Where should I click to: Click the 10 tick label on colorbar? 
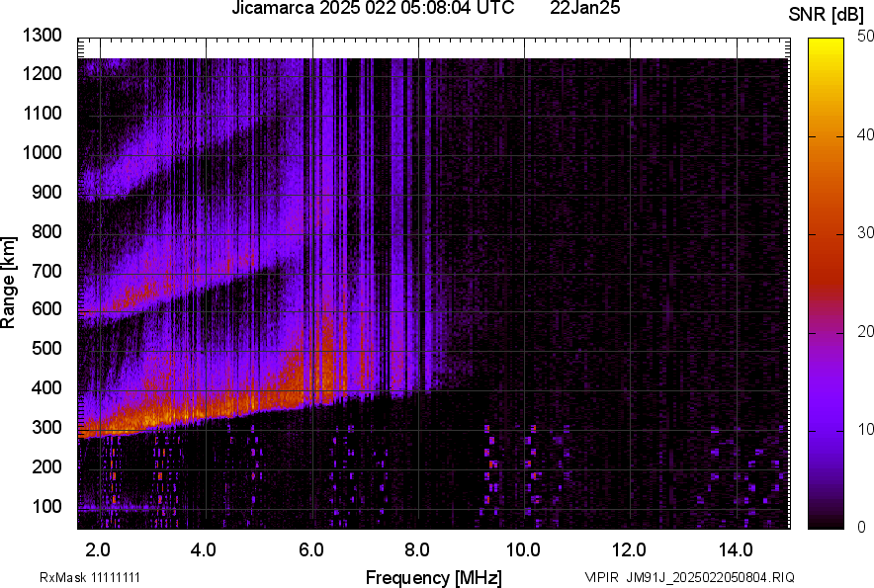pos(865,430)
